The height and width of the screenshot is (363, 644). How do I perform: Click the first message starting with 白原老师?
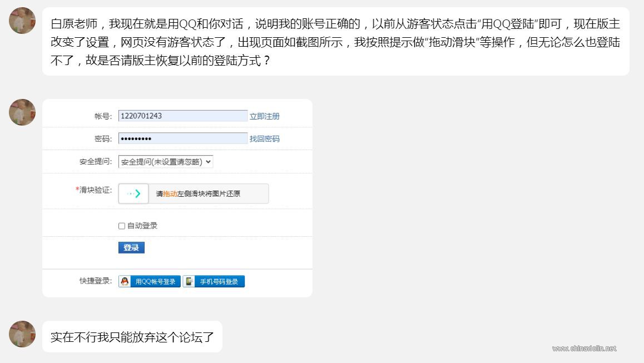(x=335, y=42)
